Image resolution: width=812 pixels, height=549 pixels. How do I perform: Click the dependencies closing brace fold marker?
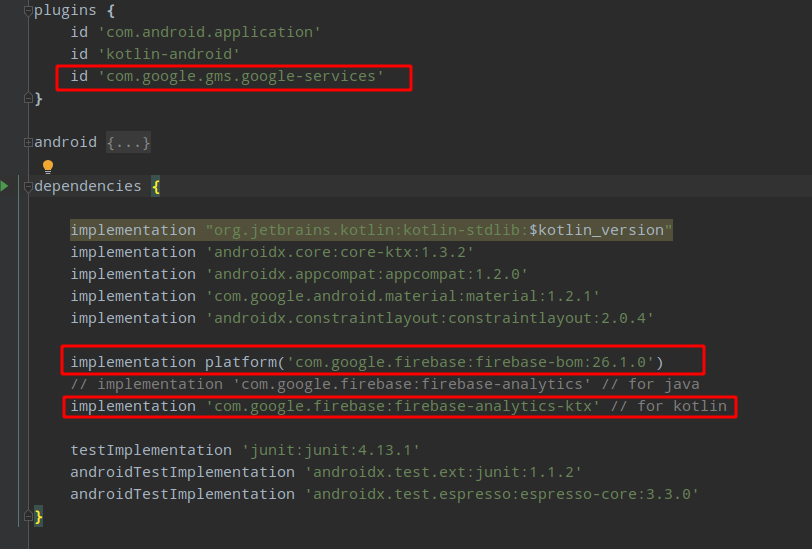[x=28, y=516]
